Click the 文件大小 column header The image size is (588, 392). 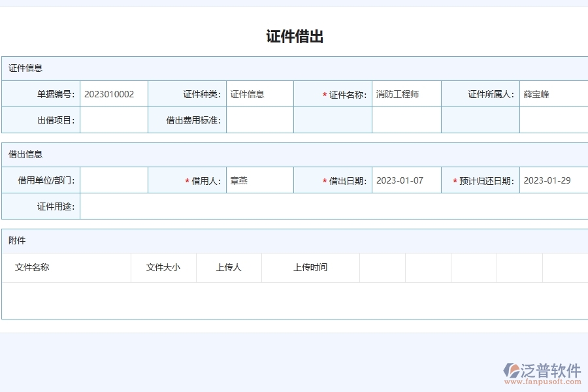click(163, 267)
